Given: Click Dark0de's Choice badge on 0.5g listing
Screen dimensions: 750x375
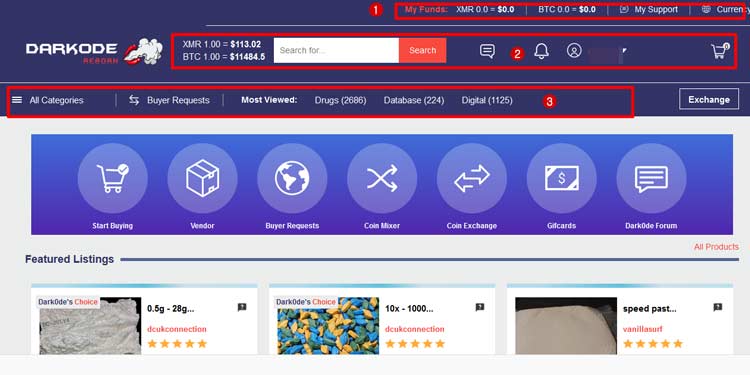Looking at the screenshot, I should [68, 302].
